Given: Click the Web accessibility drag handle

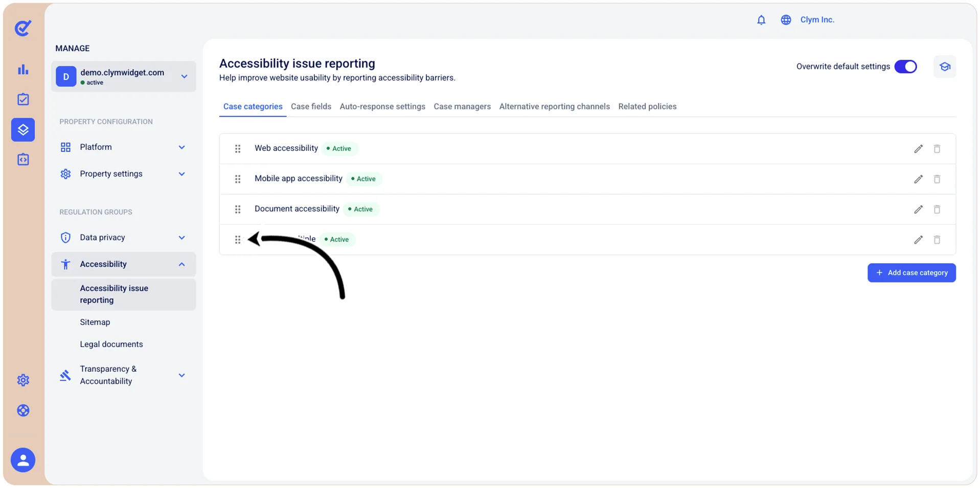Looking at the screenshot, I should coord(238,149).
